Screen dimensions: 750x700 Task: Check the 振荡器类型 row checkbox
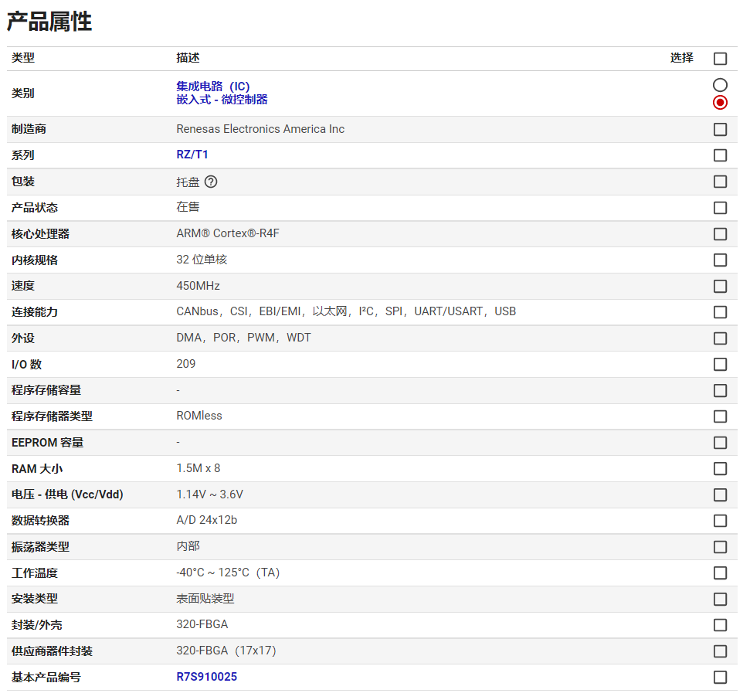point(720,547)
